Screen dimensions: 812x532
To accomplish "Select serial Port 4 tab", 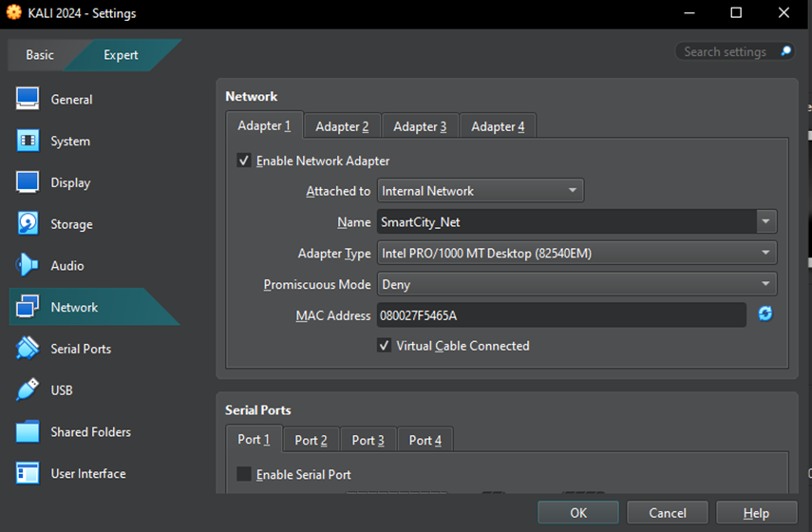I will (x=425, y=440).
